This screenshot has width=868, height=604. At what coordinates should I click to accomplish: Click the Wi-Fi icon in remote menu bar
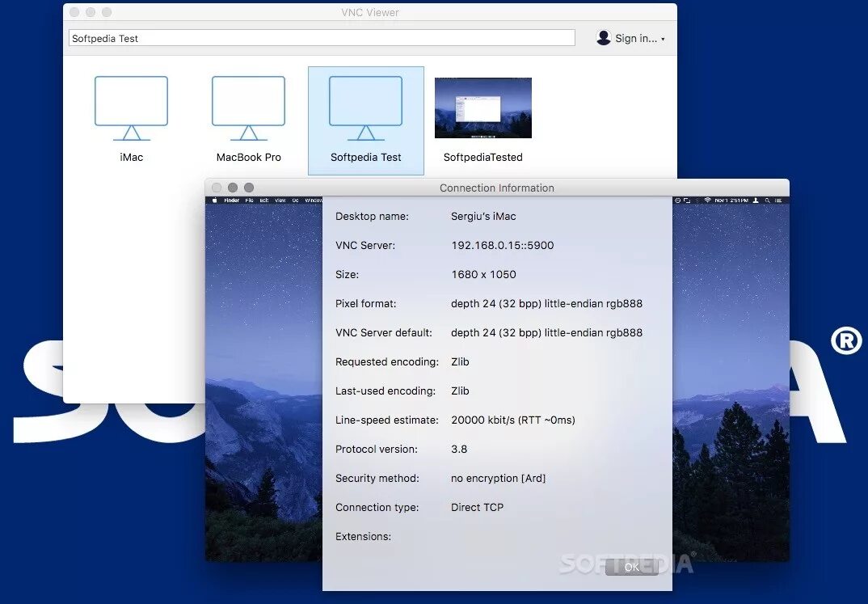(x=707, y=201)
